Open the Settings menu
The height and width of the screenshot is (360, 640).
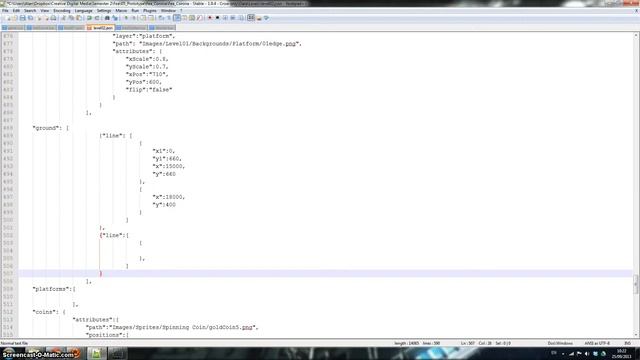pyautogui.click(x=104, y=11)
